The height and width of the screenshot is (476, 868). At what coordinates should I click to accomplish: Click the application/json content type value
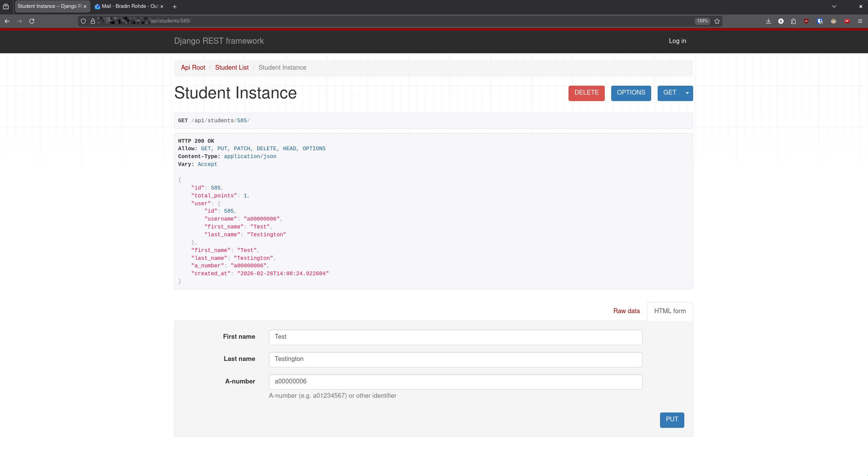[x=250, y=156]
